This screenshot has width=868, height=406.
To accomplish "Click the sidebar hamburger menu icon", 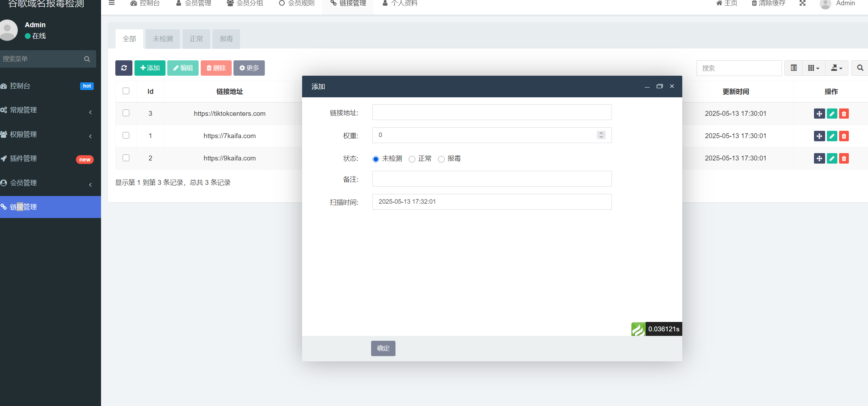I will tap(112, 3).
